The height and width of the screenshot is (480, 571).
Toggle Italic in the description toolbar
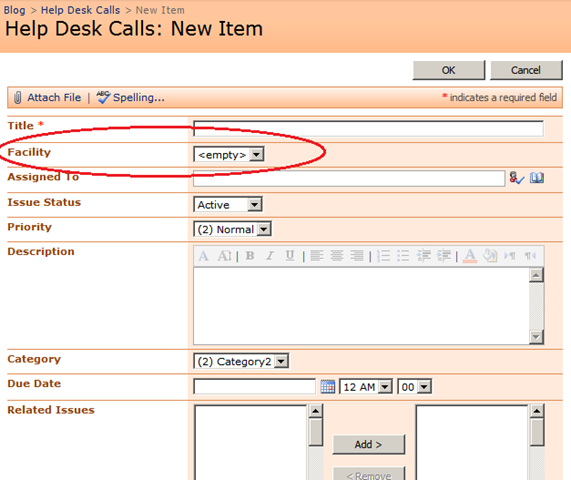pyautogui.click(x=269, y=256)
